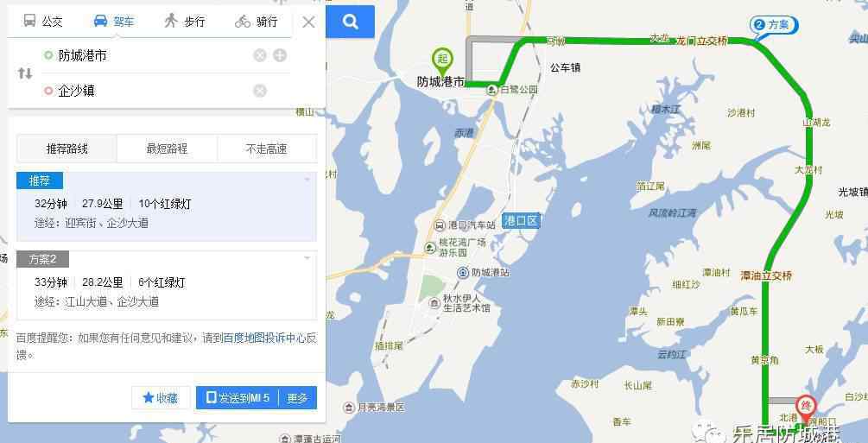Screen dimensions: 868x443
Task: Swap start and destination with the arrows icon
Action: point(25,73)
